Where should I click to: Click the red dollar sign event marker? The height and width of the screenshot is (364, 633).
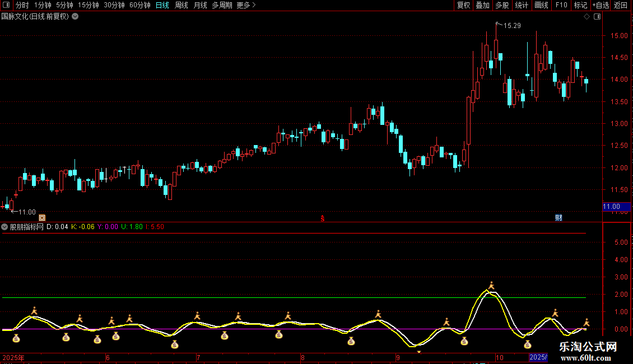point(323,218)
